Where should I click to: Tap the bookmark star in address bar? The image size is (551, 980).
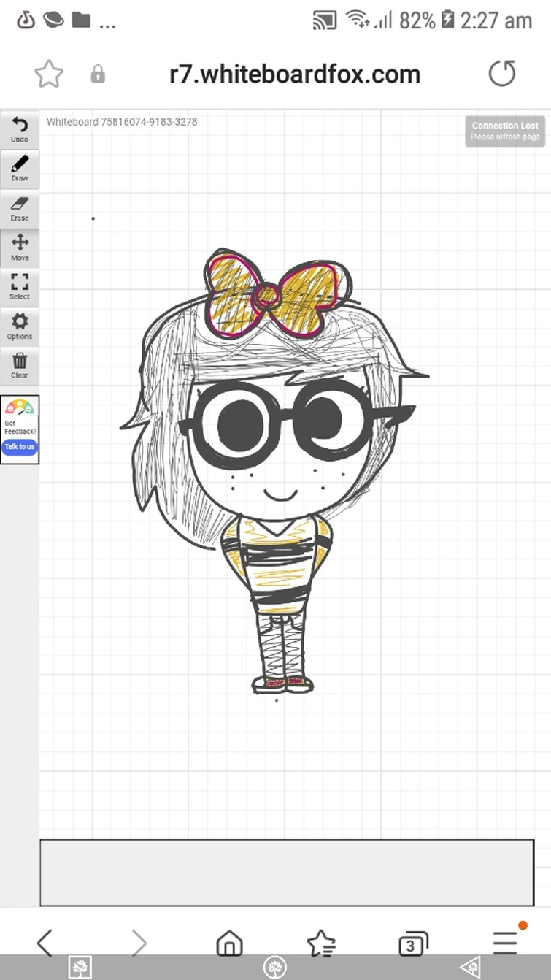[x=49, y=74]
